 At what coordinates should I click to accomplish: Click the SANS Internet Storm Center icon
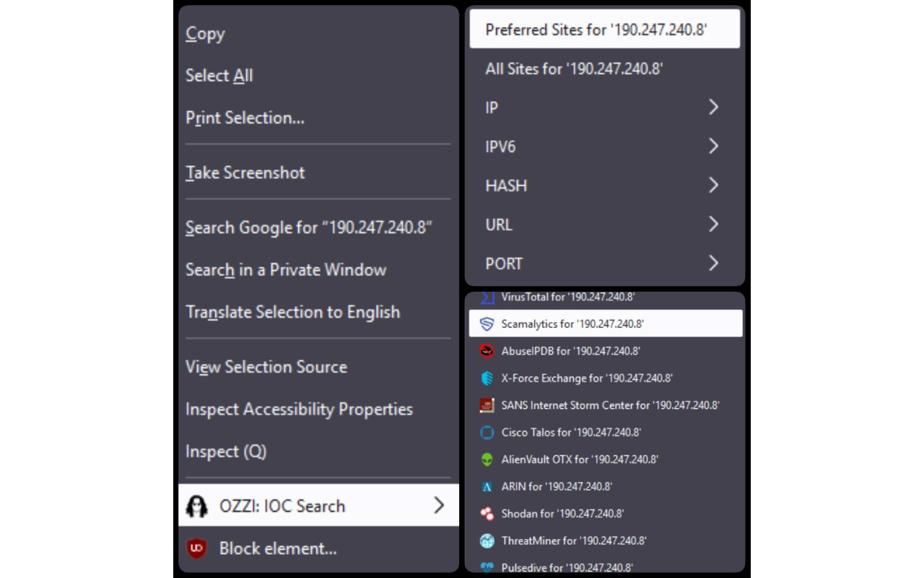pos(487,405)
